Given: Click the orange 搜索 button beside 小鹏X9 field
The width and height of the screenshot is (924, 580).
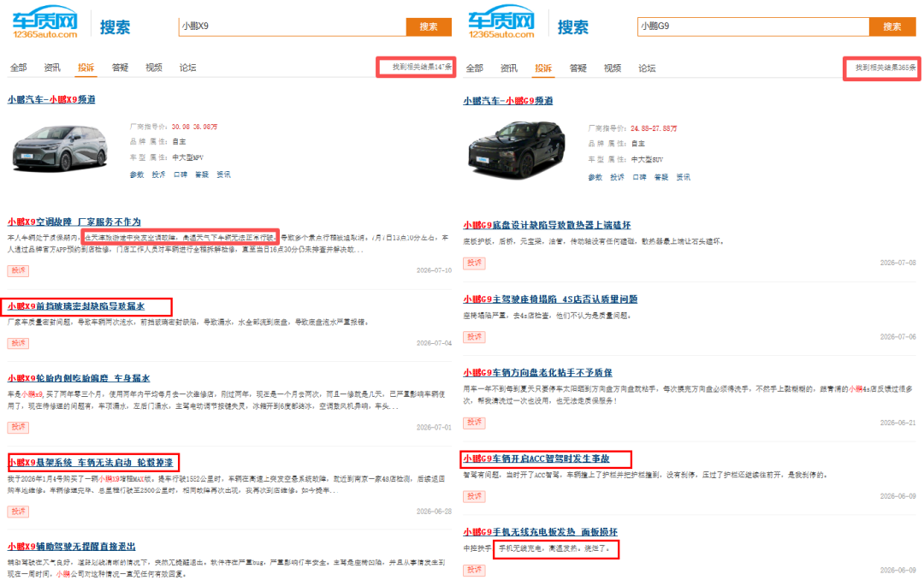Looking at the screenshot, I should pyautogui.click(x=429, y=27).
